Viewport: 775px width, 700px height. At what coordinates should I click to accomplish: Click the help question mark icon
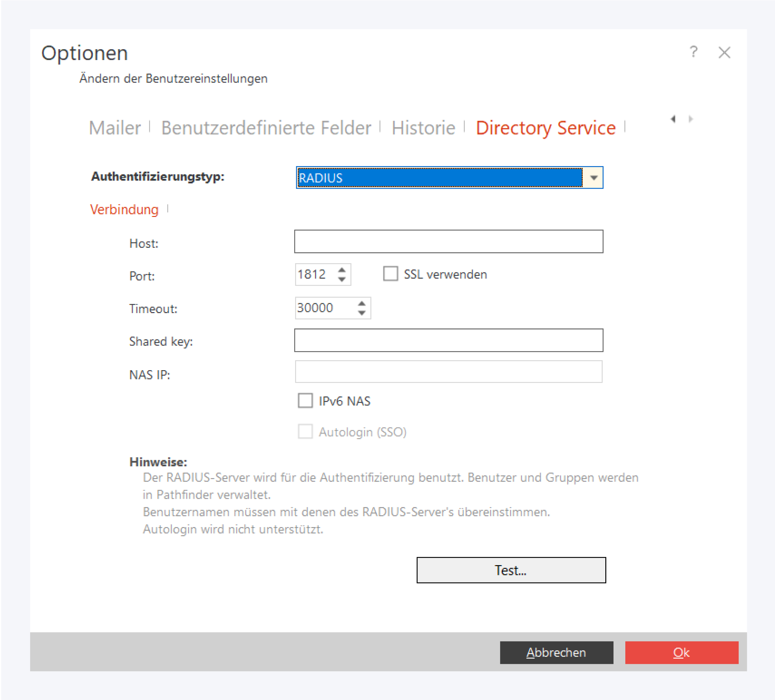694,52
